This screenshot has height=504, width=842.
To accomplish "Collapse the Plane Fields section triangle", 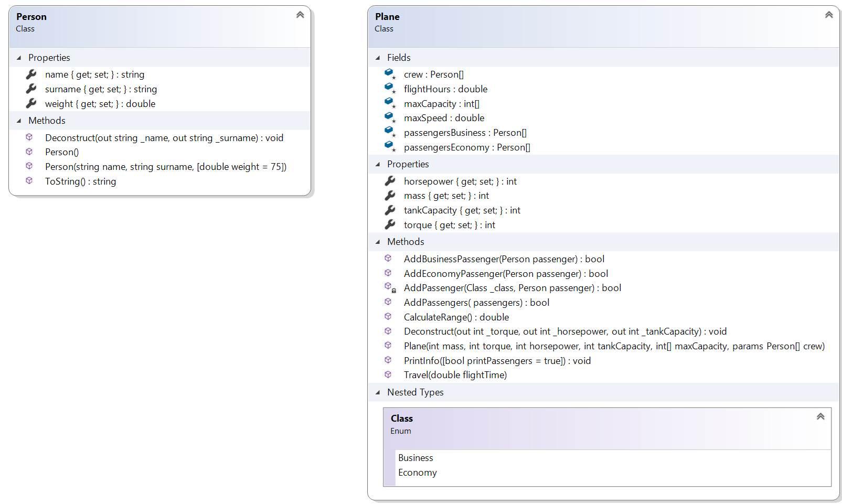I will (x=378, y=58).
